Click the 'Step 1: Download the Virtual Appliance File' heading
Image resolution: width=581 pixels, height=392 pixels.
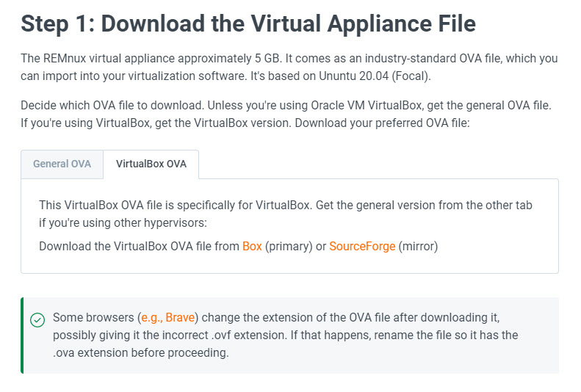pyautogui.click(x=248, y=23)
